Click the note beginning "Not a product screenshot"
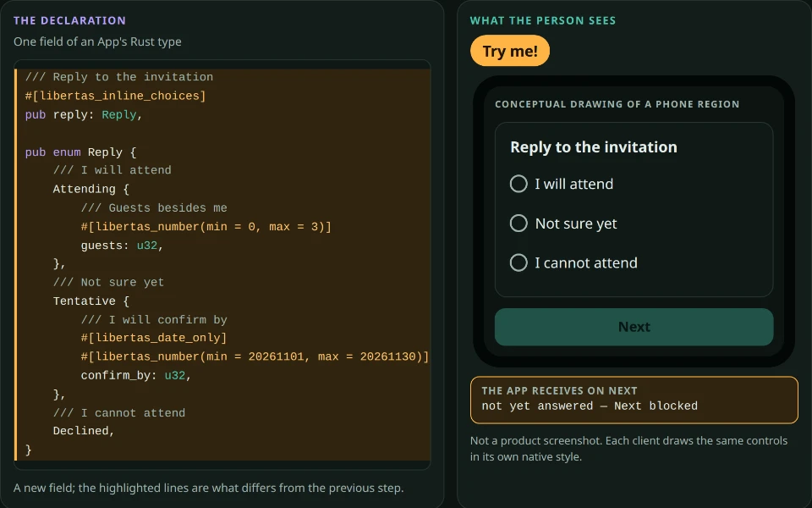812x508 pixels. click(628, 449)
